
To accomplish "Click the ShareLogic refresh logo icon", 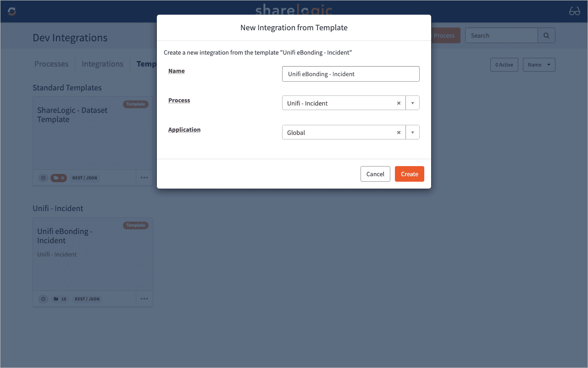I will [12, 11].
